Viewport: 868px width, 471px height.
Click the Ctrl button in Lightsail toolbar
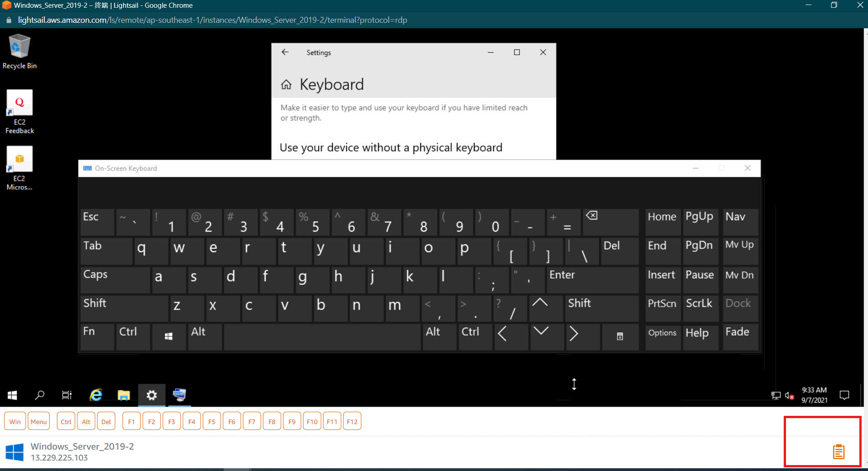[66, 421]
